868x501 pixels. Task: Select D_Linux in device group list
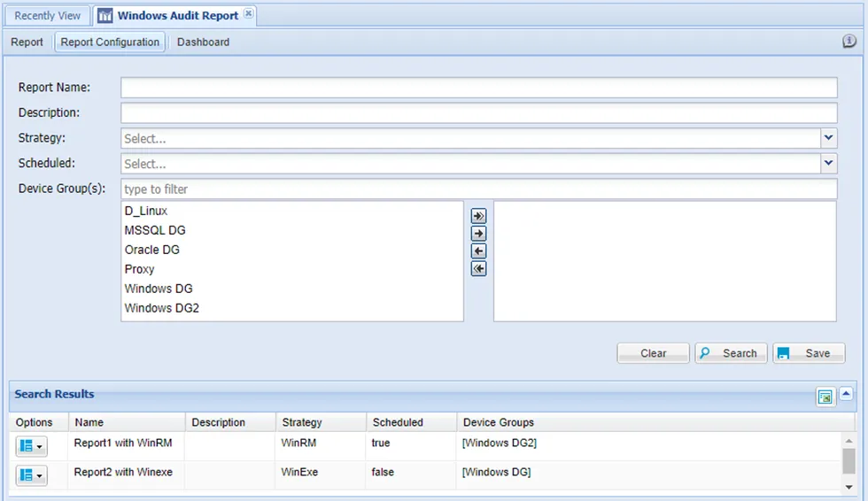(x=292, y=211)
